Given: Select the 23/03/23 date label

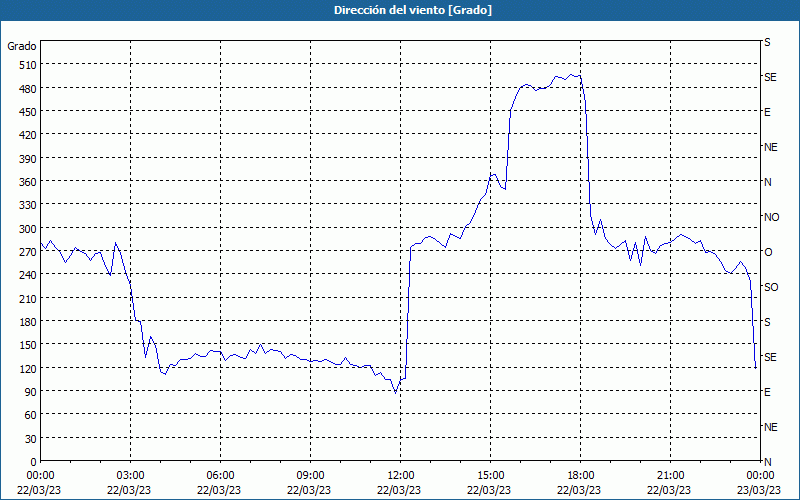Looking at the screenshot, I should (759, 490).
